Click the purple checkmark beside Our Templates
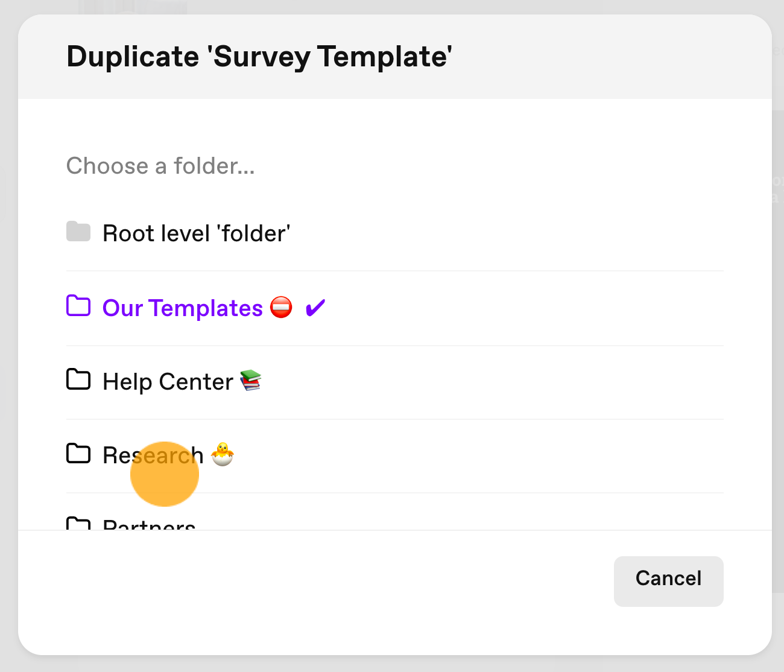Viewport: 784px width, 672px height. coord(315,308)
